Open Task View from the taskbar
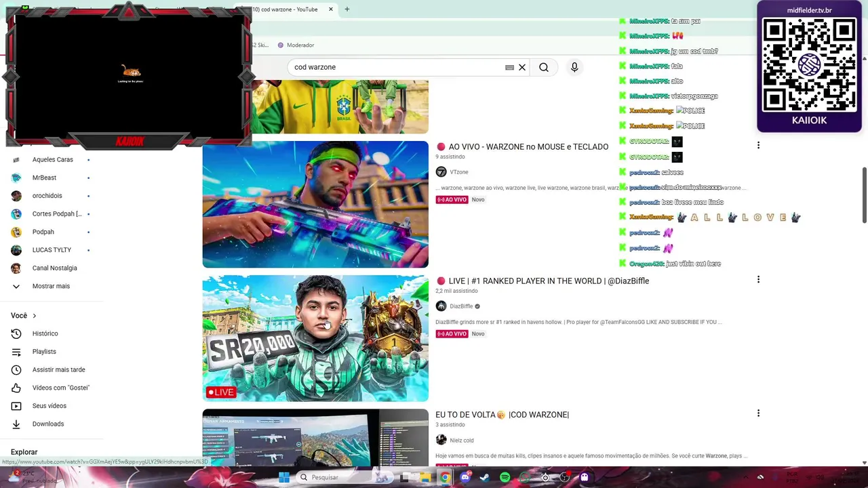Viewport: 868px width, 488px height. (x=405, y=477)
